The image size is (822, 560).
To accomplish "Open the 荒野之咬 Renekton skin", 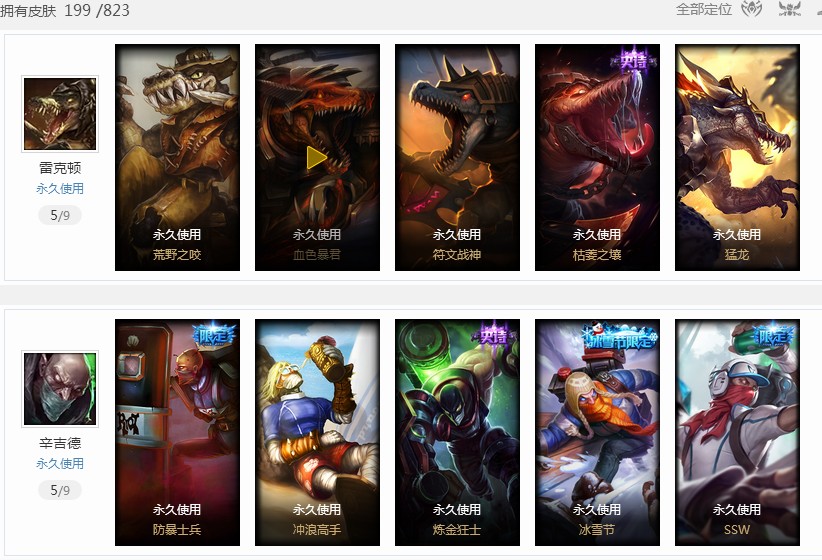I will [x=177, y=157].
